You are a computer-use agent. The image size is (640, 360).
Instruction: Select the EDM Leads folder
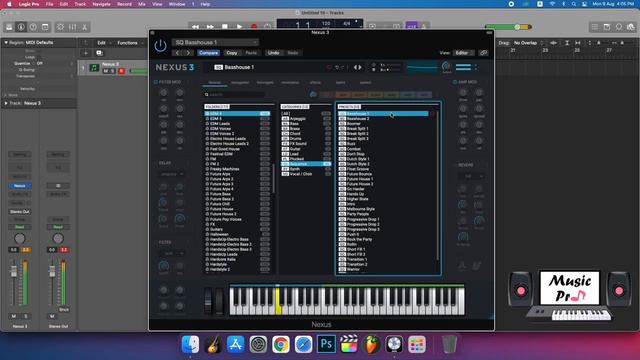tap(237, 124)
